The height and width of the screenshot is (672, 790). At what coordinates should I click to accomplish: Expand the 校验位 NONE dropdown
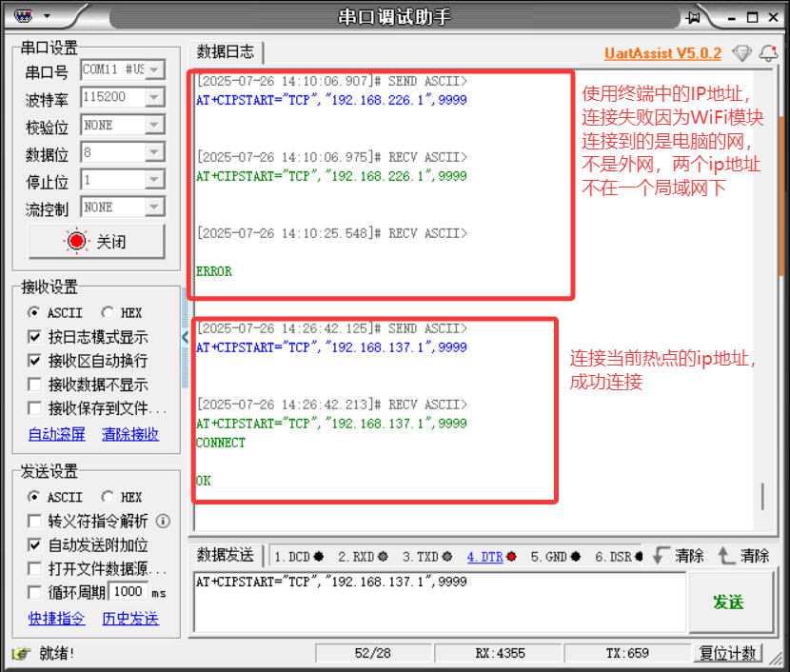tap(155, 125)
